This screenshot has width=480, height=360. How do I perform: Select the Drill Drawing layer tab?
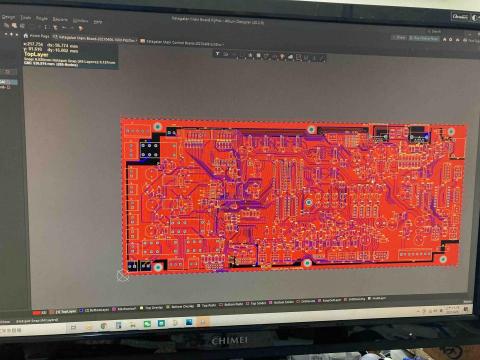coord(355,299)
